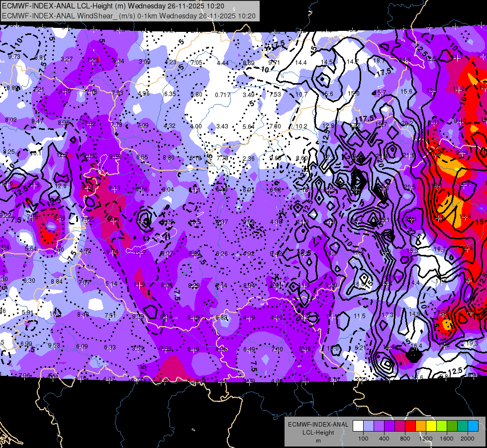
Task: Click the grid value 8.80
Action: point(169,158)
